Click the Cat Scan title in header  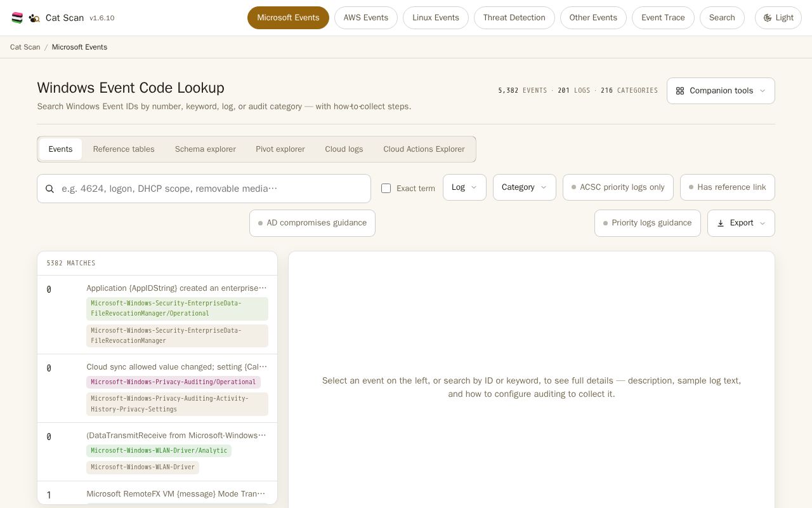click(65, 18)
